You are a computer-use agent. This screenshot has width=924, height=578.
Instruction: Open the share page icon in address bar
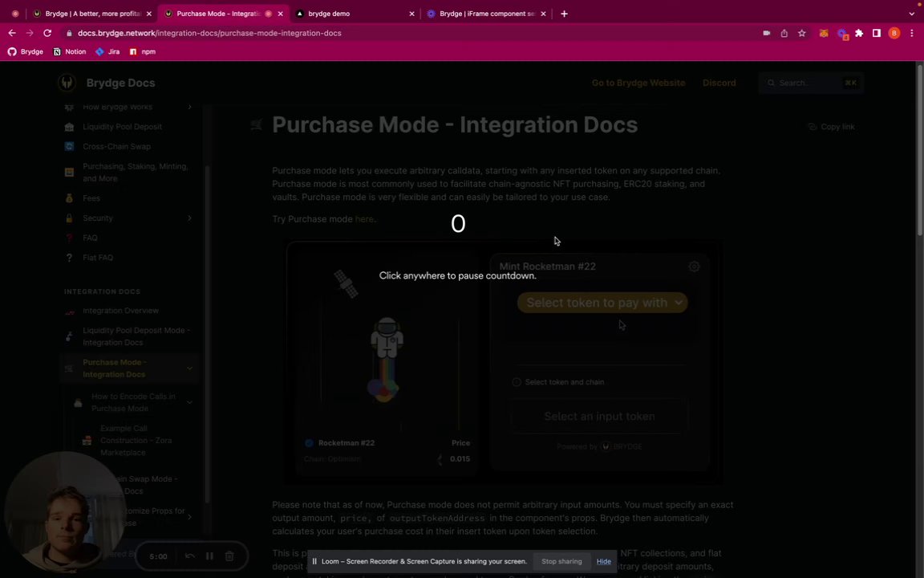click(x=784, y=33)
